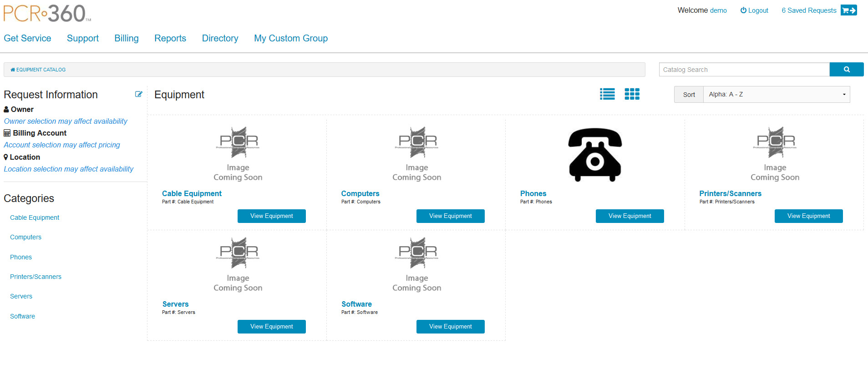Click the list view icon
Image resolution: width=868 pixels, height=369 pixels.
[607, 94]
